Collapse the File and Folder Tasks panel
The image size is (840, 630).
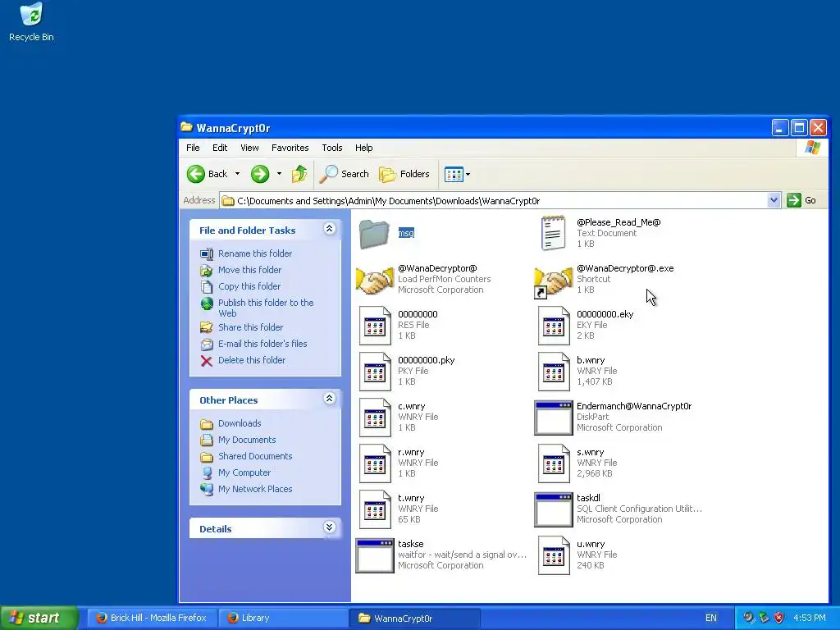pos(329,230)
